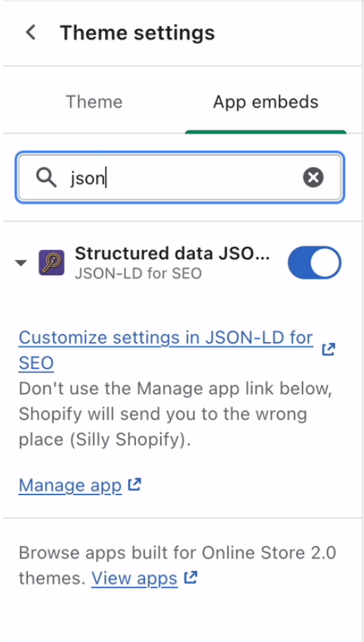Click the Structured data JSO... title
The height and width of the screenshot is (642, 364).
click(x=172, y=254)
